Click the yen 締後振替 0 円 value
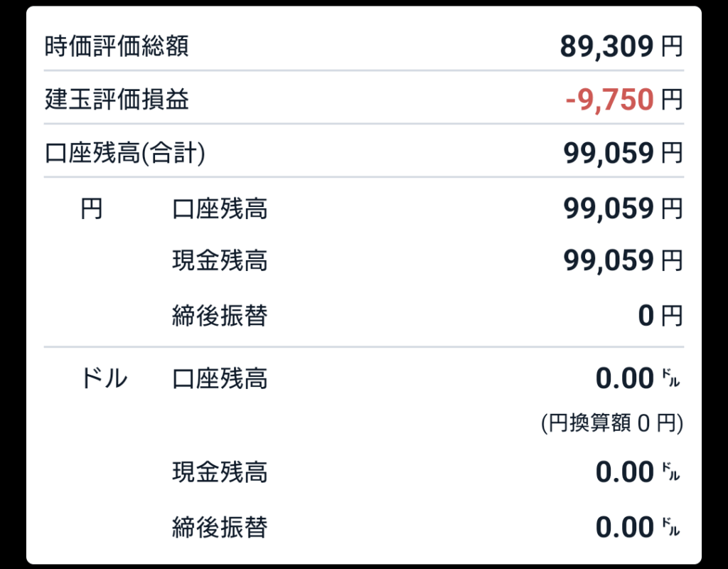Image resolution: width=728 pixels, height=569 pixels. [x=660, y=316]
